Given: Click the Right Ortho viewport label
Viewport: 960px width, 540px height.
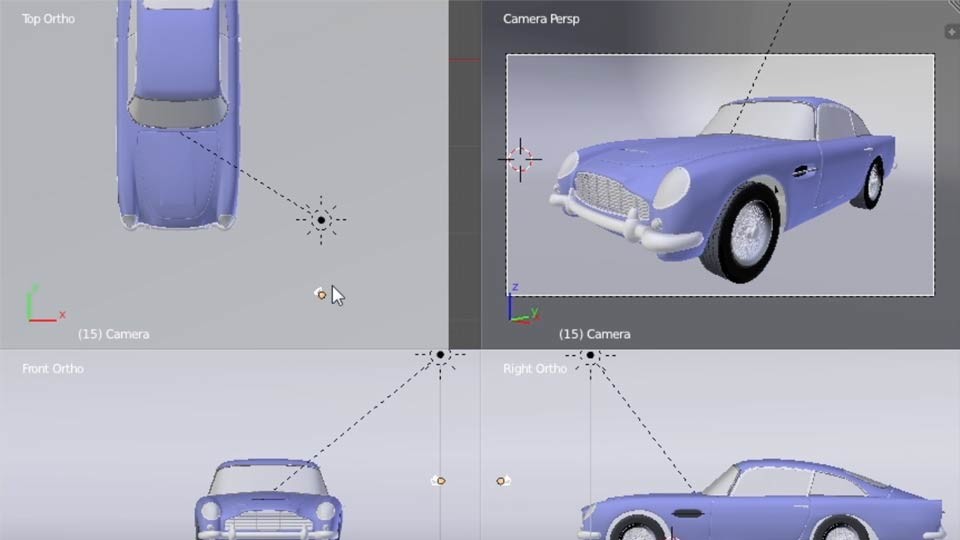Looking at the screenshot, I should (534, 369).
